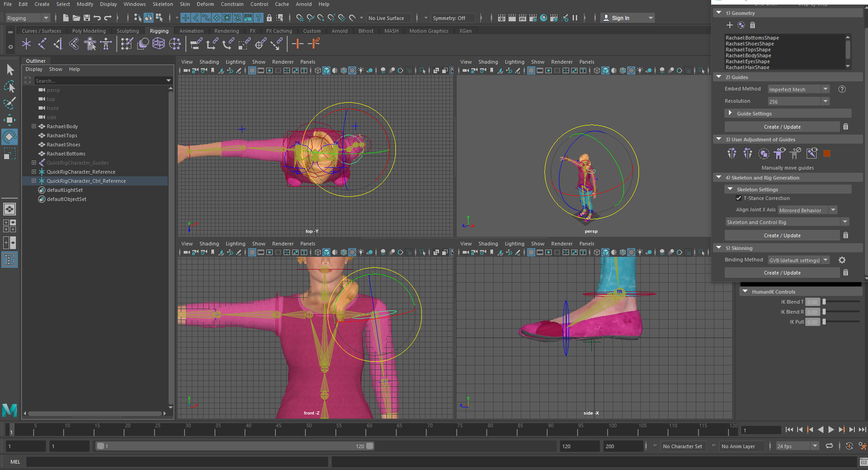Select the arrow Select tool
Viewport: 868px width, 470px height.
pyautogui.click(x=10, y=70)
